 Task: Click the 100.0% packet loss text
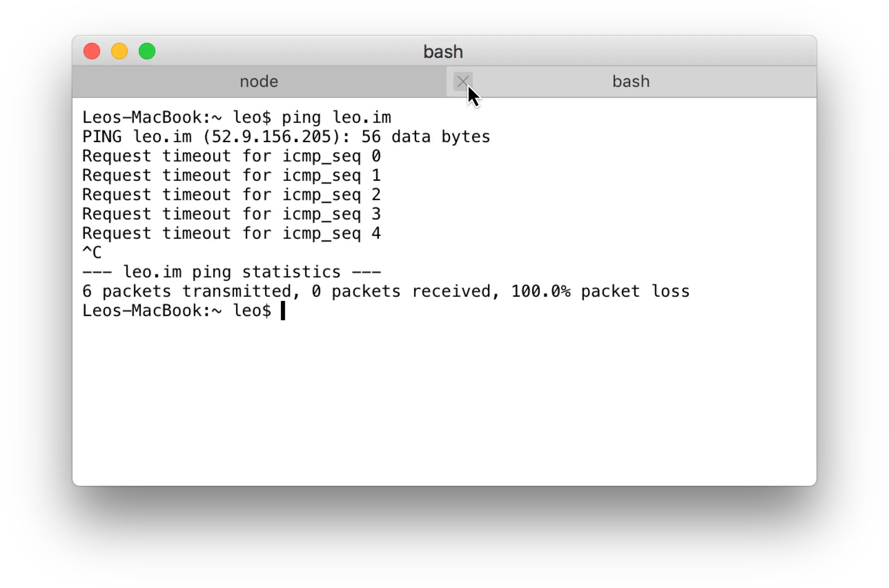(600, 292)
